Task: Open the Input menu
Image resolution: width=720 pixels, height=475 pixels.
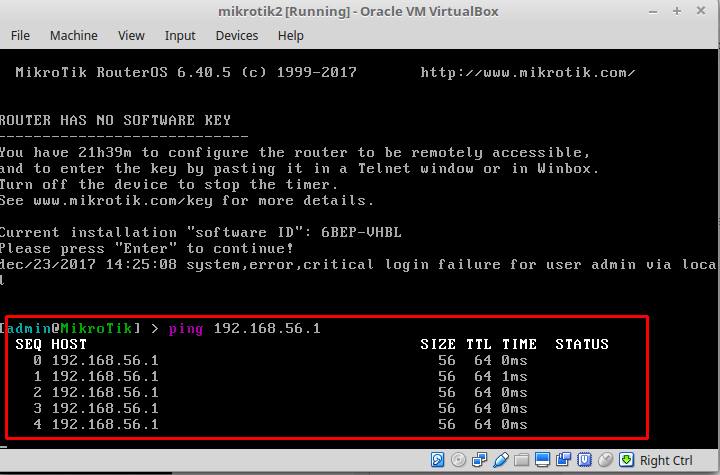Action: [x=180, y=35]
